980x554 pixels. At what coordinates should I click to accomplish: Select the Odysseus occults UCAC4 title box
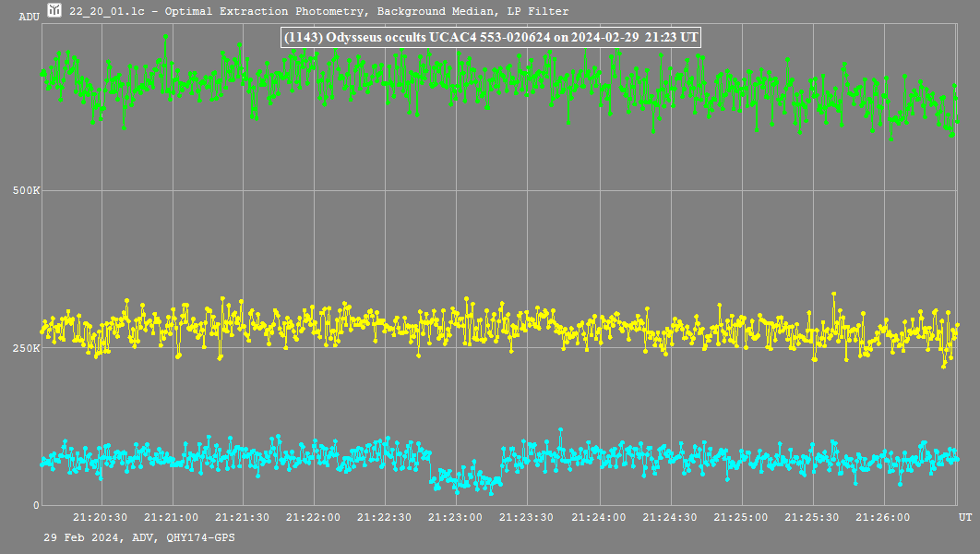pos(490,37)
